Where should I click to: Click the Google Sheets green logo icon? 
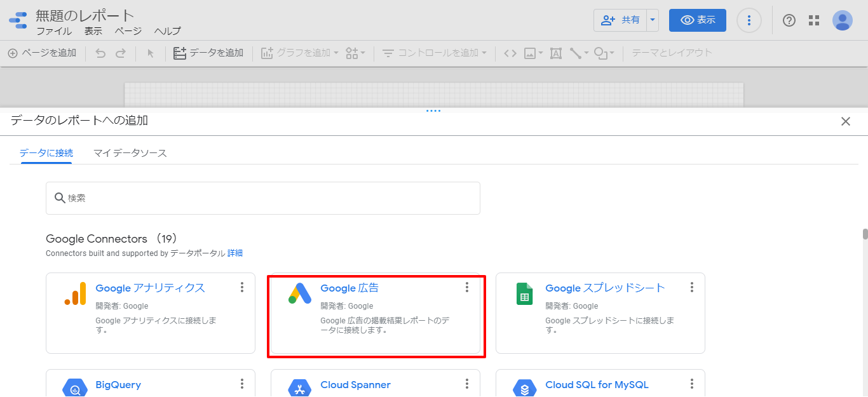pos(525,293)
